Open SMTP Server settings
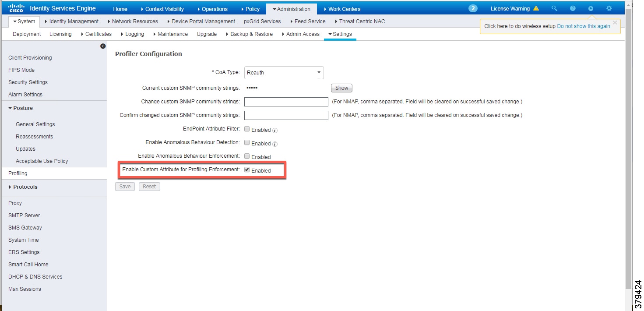Viewport: 644px width, 311px height. click(x=24, y=216)
